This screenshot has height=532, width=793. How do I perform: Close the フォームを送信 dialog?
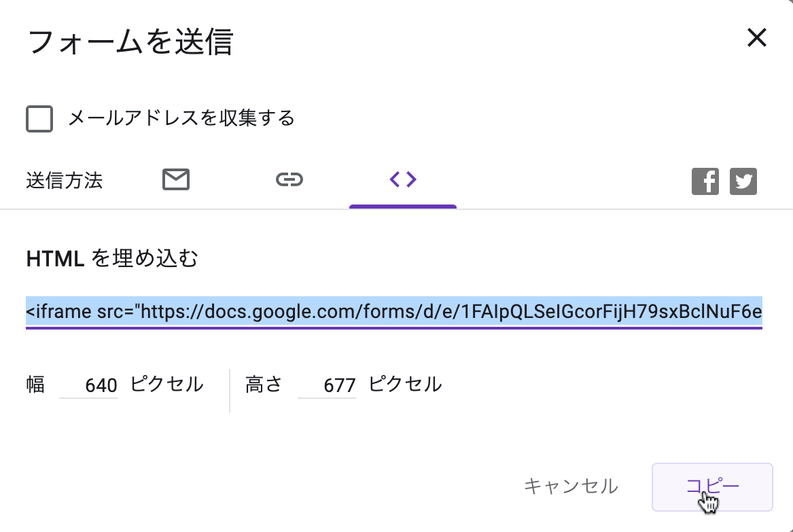tap(756, 38)
